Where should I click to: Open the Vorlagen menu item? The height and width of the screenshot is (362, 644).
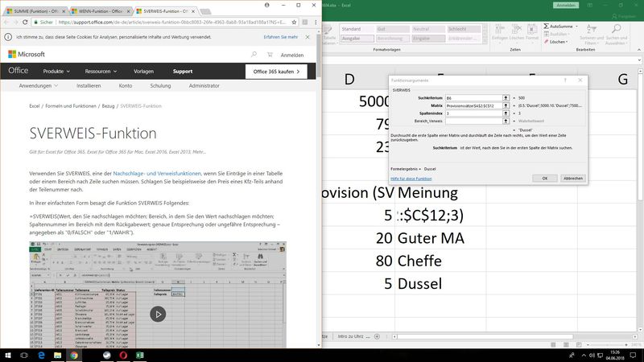click(143, 72)
